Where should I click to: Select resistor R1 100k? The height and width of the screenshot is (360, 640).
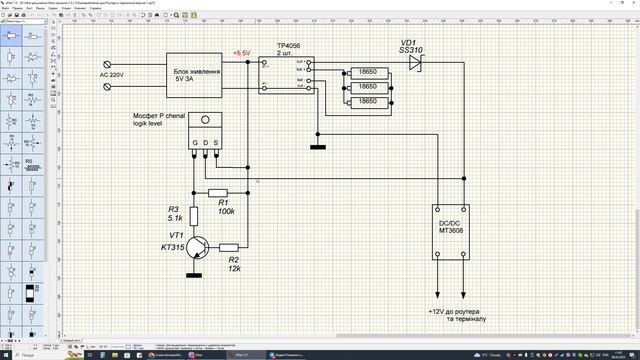pos(218,193)
